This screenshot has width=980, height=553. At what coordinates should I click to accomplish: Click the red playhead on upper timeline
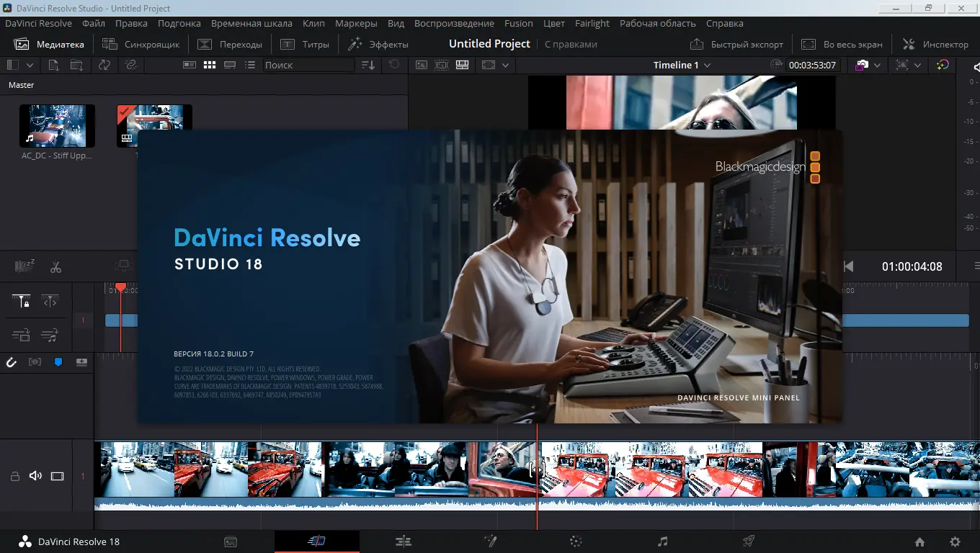120,288
